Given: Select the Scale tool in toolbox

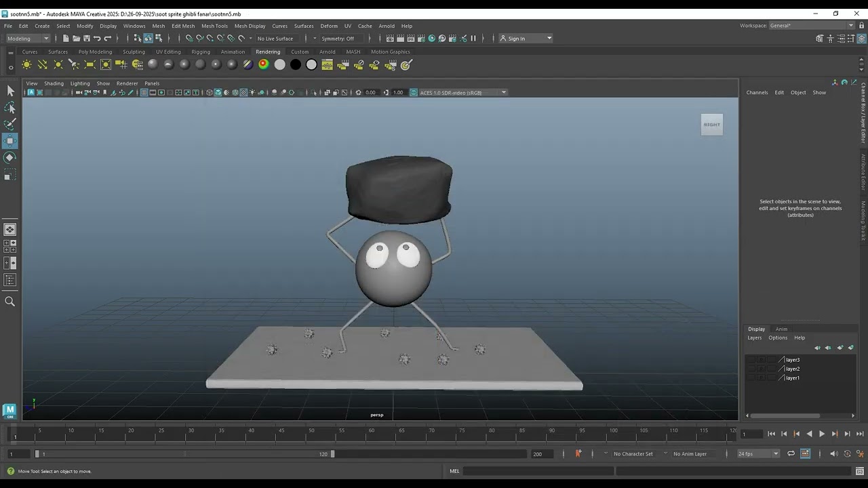Looking at the screenshot, I should point(10,176).
